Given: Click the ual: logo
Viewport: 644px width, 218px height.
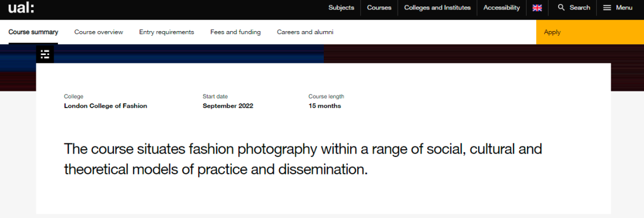Looking at the screenshot, I should (x=21, y=7).
